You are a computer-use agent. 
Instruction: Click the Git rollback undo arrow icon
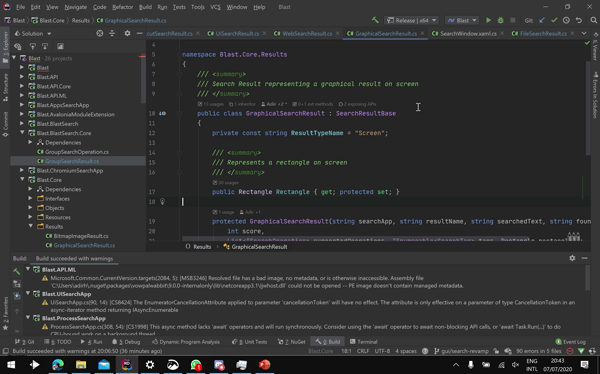579,20
